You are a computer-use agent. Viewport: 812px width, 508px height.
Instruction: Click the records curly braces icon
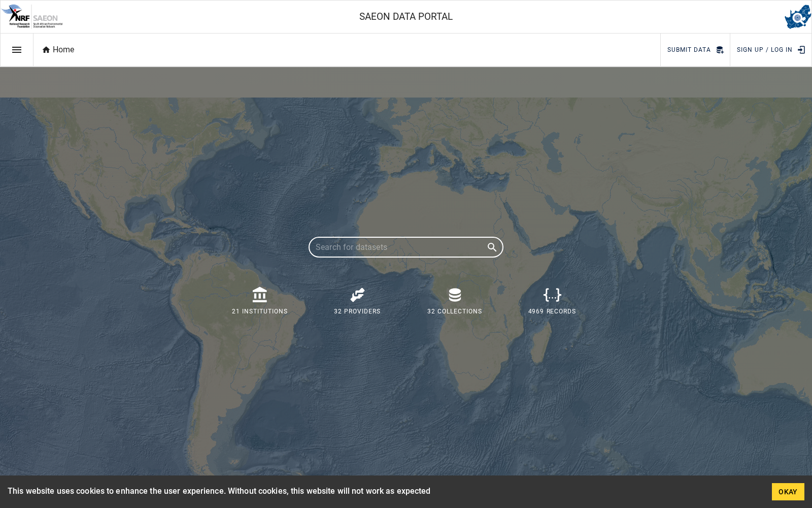click(x=552, y=295)
